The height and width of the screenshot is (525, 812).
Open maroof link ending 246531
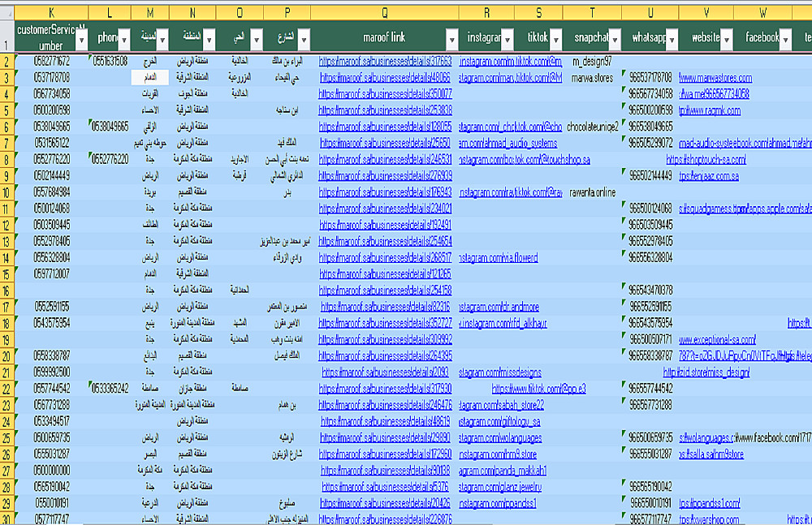pyautogui.click(x=385, y=160)
